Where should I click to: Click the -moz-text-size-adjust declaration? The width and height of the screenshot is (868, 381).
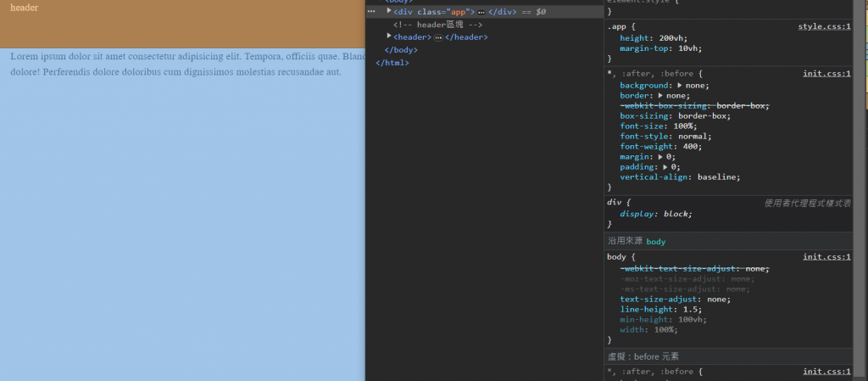click(687, 279)
